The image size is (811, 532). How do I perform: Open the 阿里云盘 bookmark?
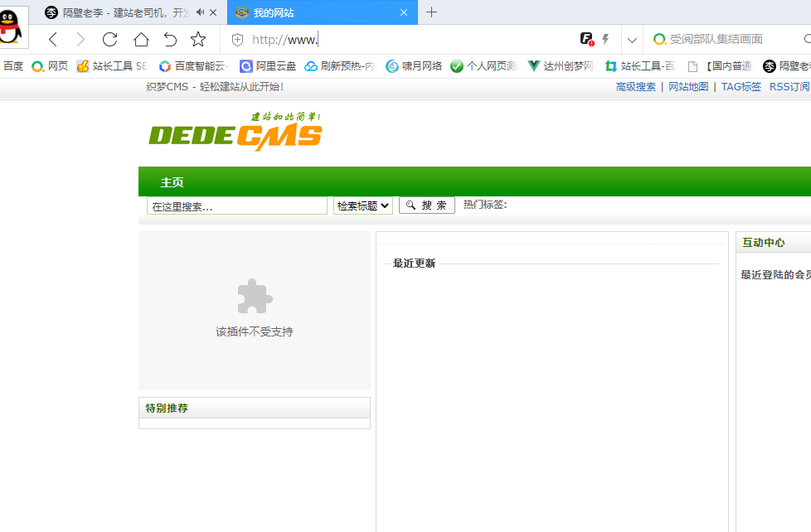tap(268, 66)
